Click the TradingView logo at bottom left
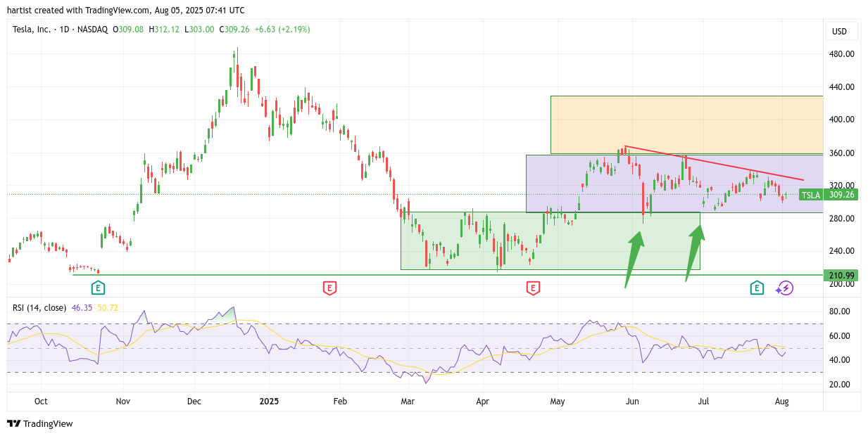 click(40, 423)
